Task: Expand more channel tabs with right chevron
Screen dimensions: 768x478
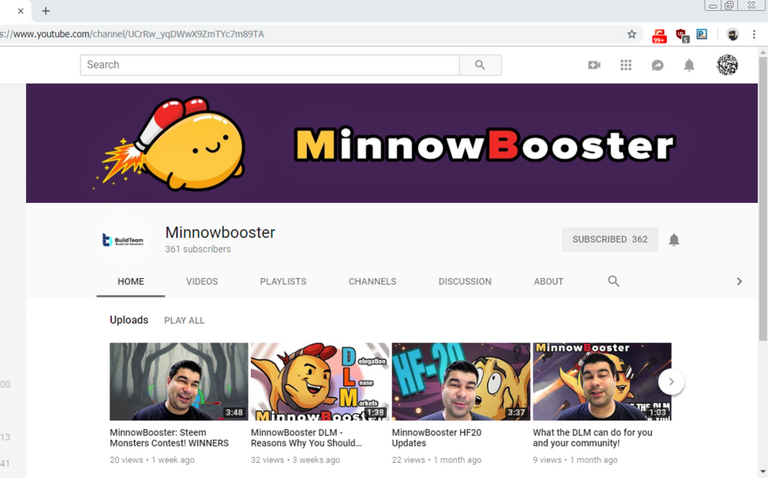Action: [x=739, y=281]
